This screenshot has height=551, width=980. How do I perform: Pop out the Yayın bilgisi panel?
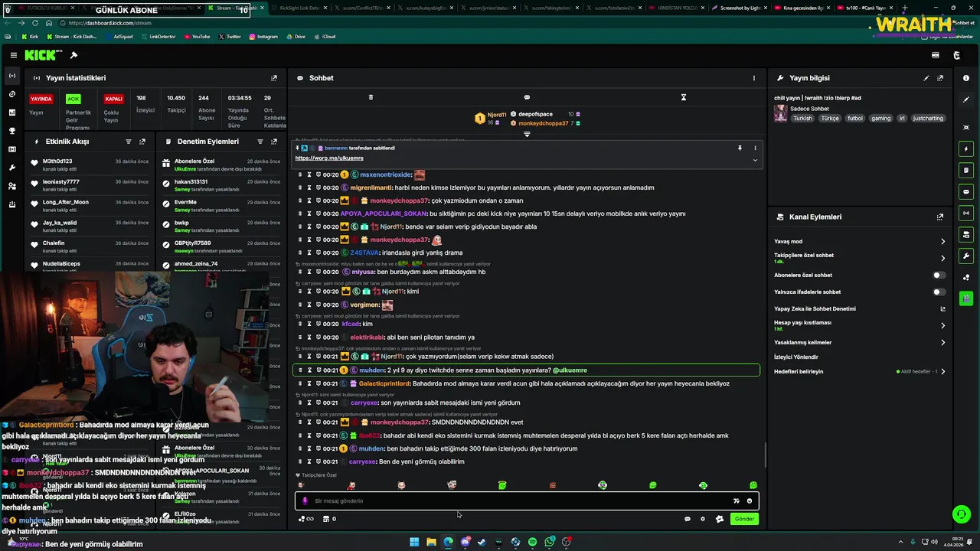tap(940, 78)
